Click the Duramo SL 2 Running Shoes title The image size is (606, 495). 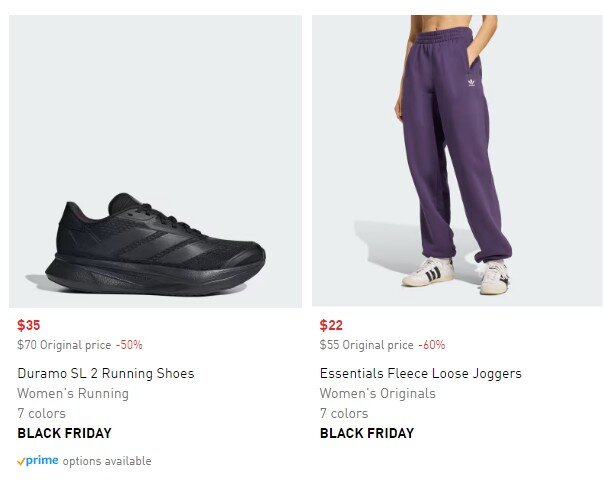tap(106, 374)
